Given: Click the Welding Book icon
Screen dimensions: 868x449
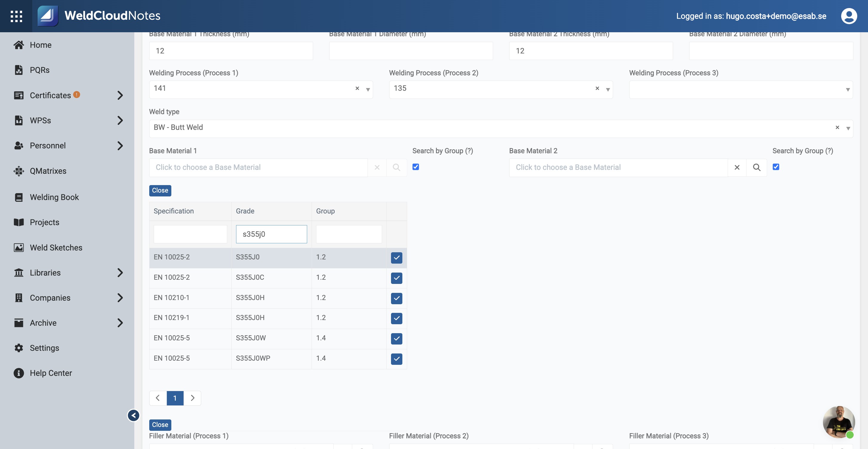Looking at the screenshot, I should coord(19,197).
